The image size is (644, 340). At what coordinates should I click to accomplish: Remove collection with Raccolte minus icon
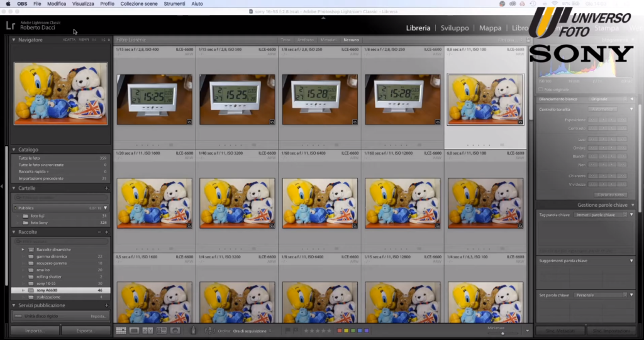[x=99, y=232]
